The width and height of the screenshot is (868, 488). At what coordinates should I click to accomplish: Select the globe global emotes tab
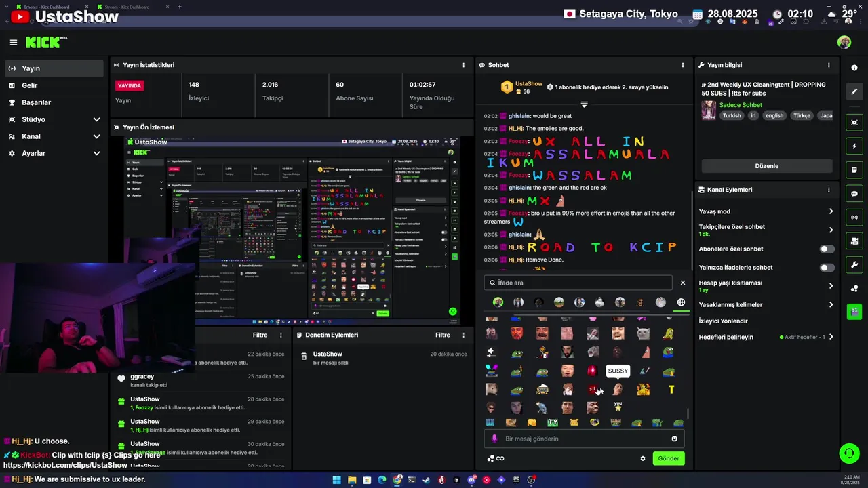click(x=681, y=302)
